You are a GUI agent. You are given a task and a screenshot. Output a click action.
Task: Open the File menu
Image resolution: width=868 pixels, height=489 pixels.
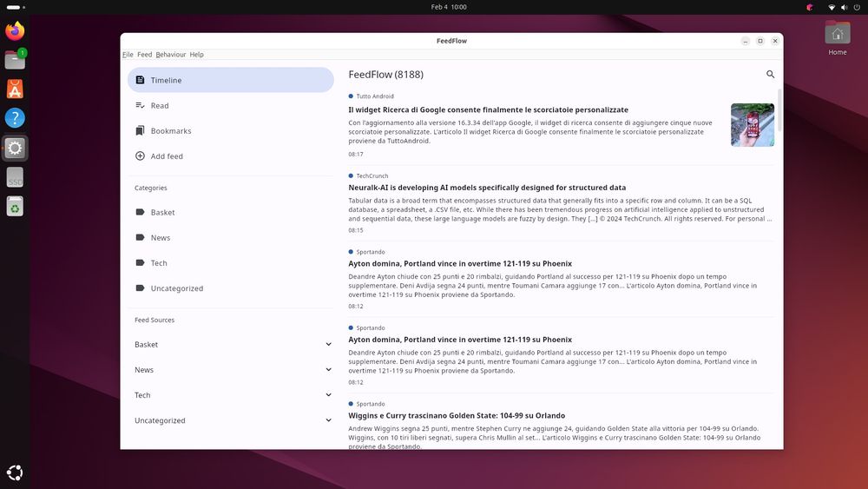click(x=128, y=54)
